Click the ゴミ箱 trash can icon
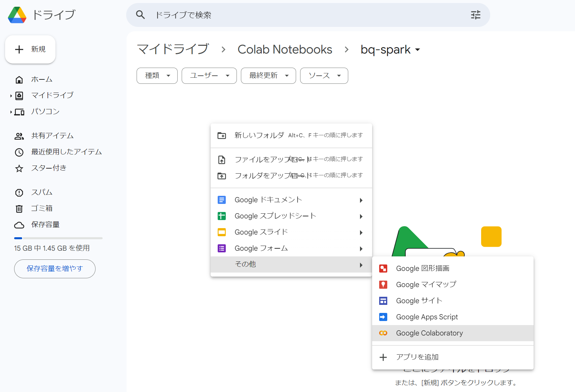 pyautogui.click(x=19, y=209)
